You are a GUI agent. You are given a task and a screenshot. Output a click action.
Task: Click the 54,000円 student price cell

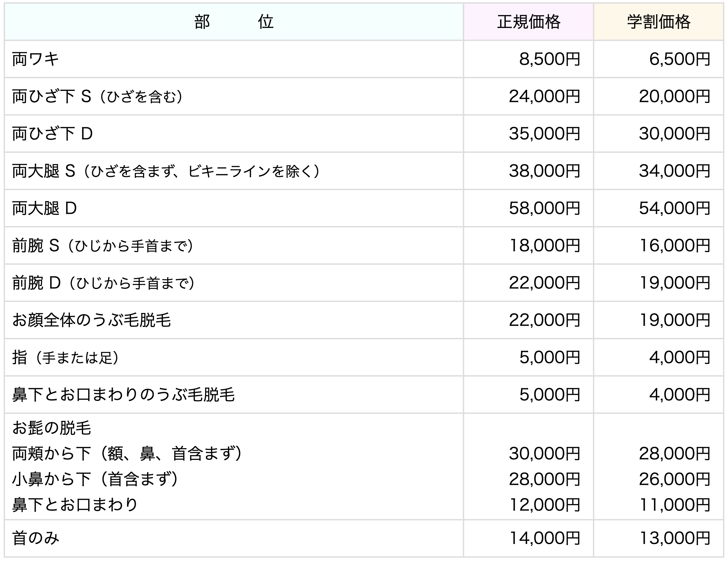pos(674,208)
